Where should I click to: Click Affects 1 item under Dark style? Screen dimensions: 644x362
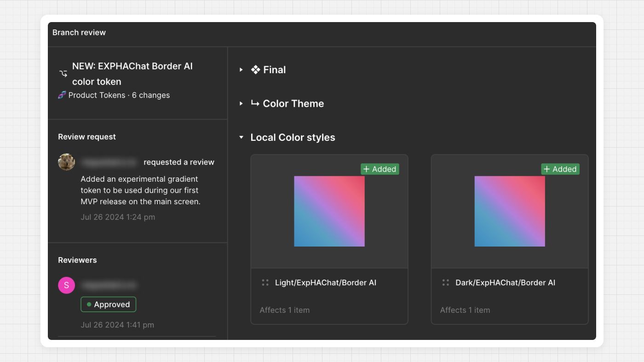465,310
